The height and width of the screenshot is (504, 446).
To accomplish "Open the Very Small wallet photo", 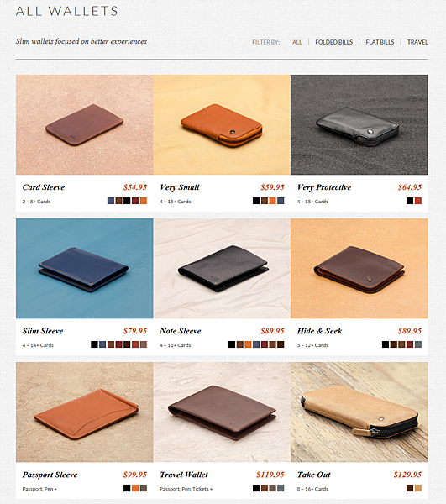I will (222, 124).
